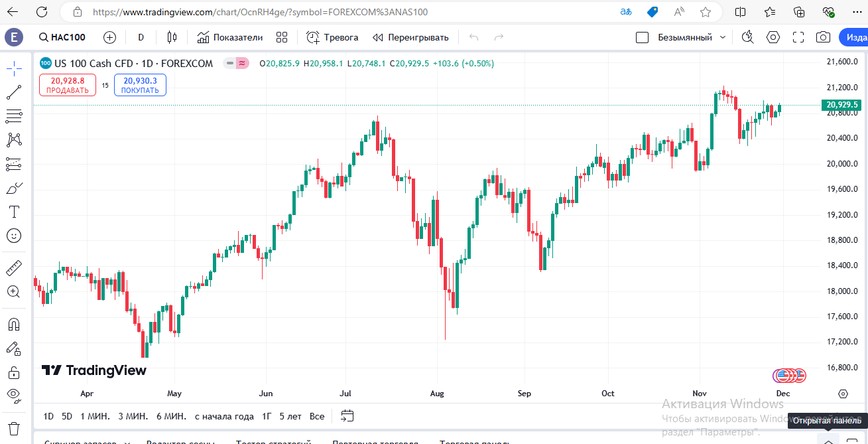Open chart settings hexagon icon in toolbar
868x444 pixels.
click(773, 37)
